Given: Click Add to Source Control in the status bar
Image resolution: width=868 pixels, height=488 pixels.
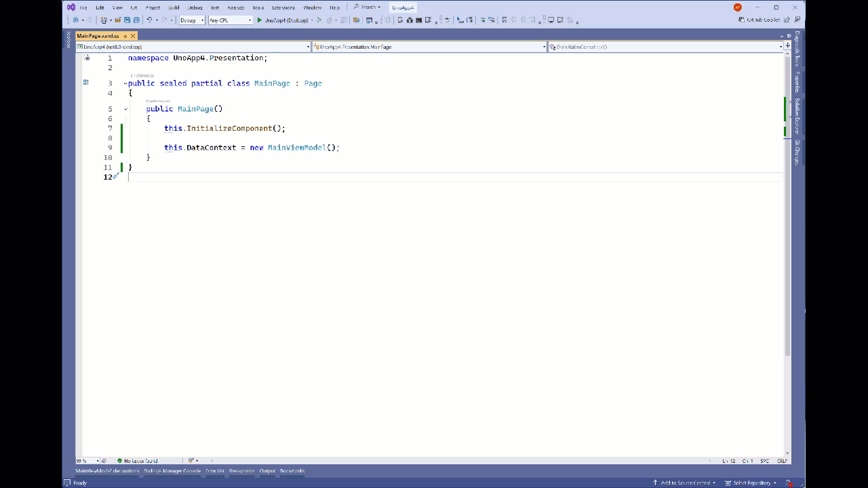Looking at the screenshot, I should pyautogui.click(x=684, y=483).
